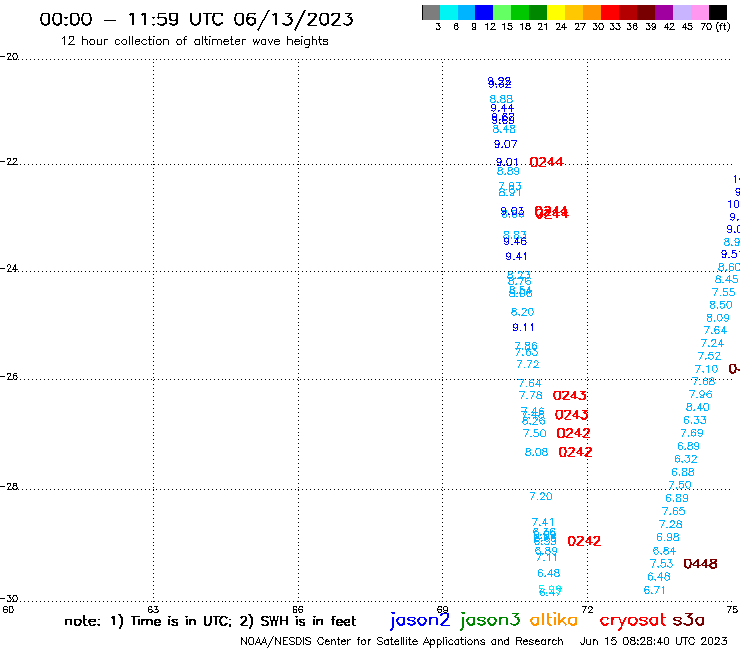Click the 6.32 wave height value
Viewport: 740px width, 650px height.
[686, 459]
